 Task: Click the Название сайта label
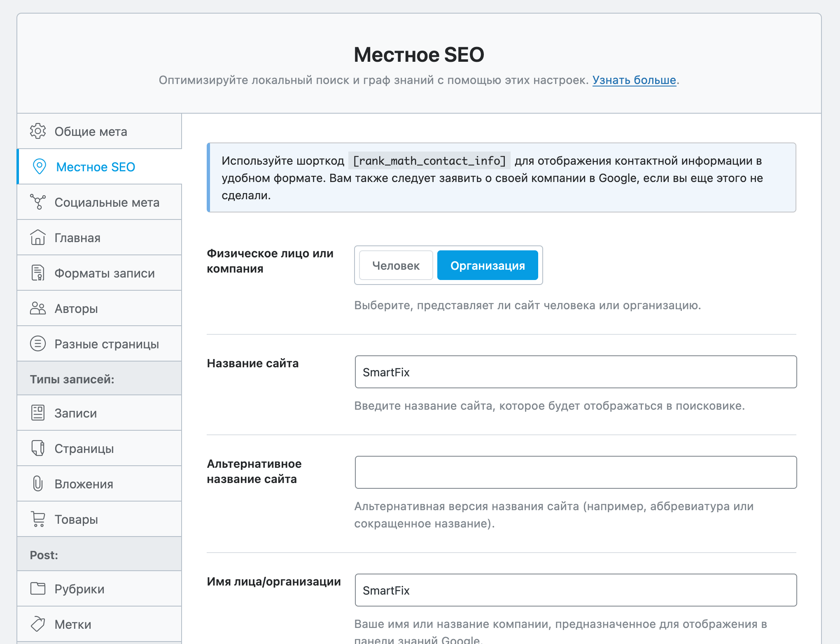(253, 363)
